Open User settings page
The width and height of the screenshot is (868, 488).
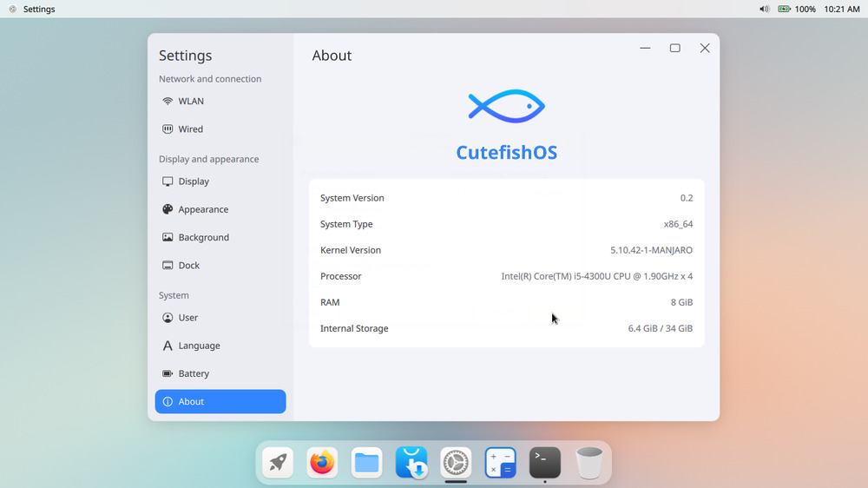pyautogui.click(x=220, y=318)
